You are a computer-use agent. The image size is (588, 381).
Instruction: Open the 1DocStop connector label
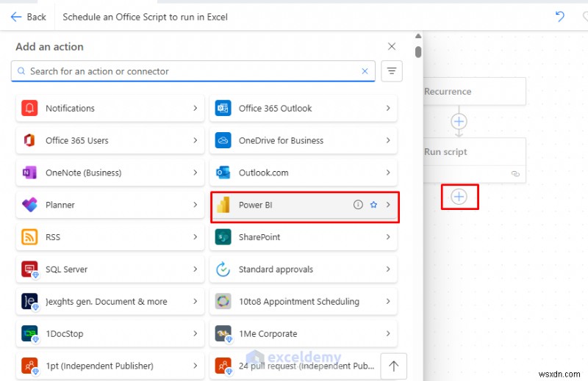click(65, 334)
